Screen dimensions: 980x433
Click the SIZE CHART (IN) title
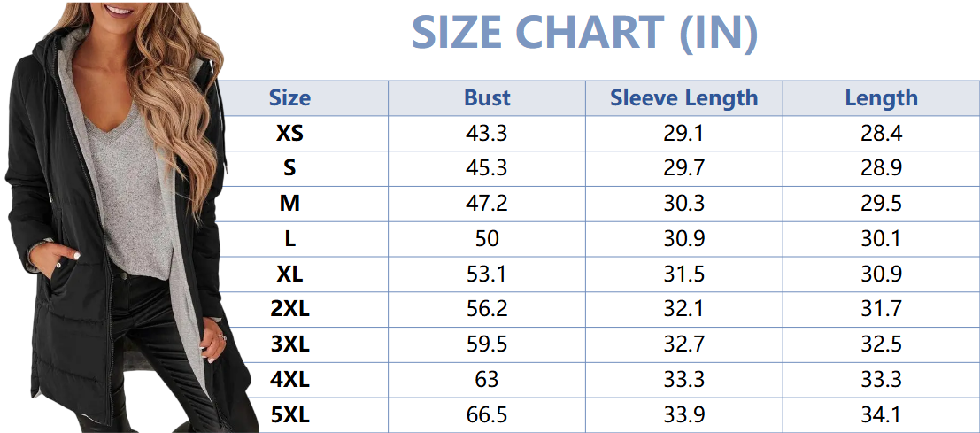(x=584, y=33)
